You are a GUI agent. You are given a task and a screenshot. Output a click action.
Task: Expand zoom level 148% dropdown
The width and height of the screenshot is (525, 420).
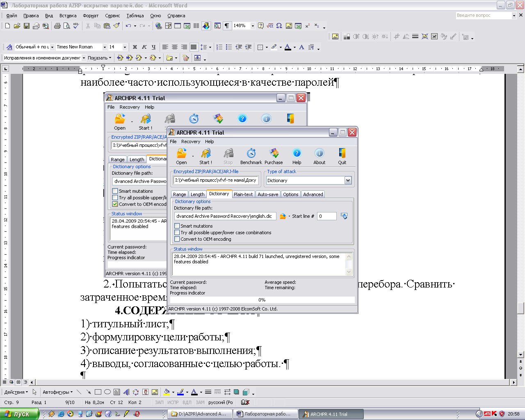pyautogui.click(x=253, y=26)
